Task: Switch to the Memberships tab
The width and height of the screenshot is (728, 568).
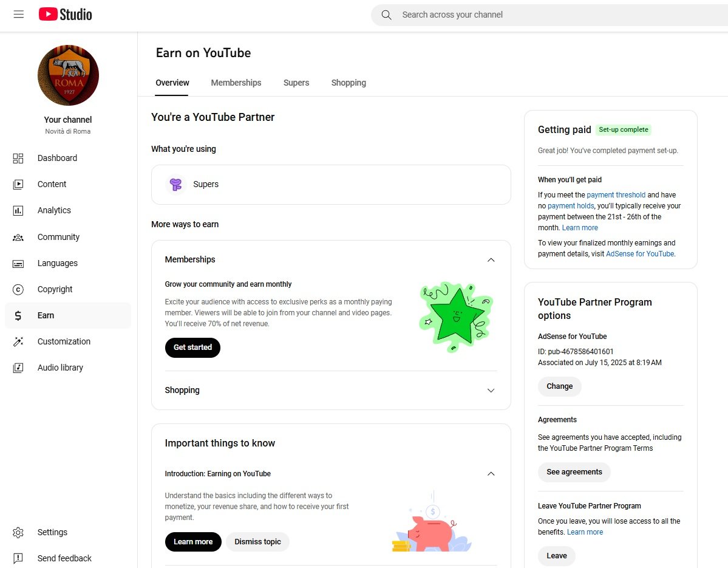Action: 236,83
